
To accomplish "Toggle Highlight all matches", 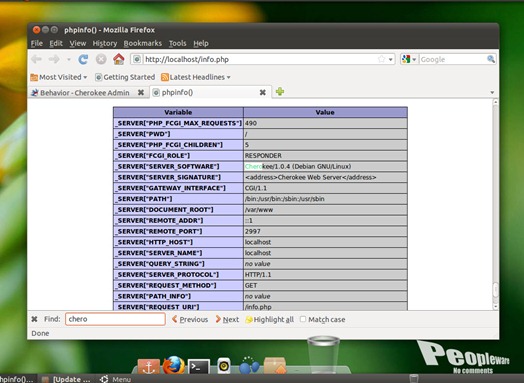I will pos(270,320).
